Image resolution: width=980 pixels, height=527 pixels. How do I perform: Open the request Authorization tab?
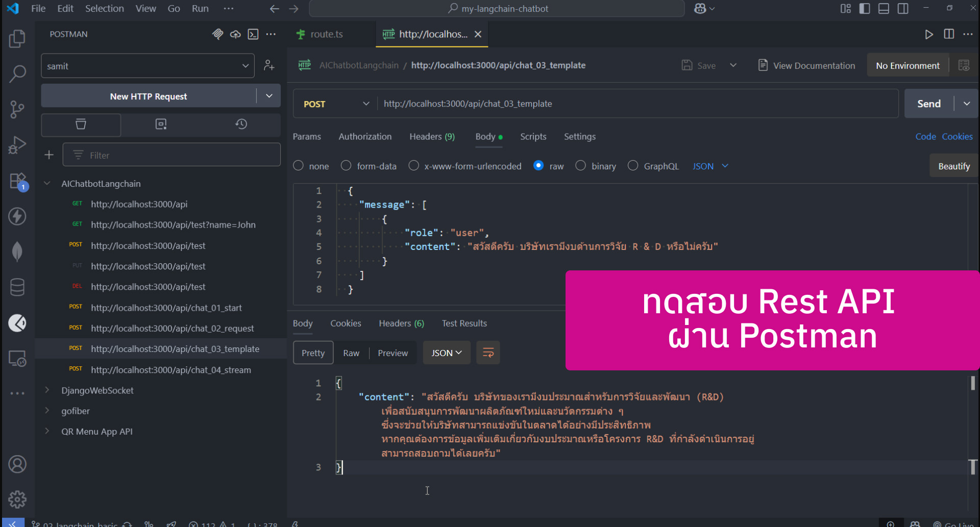365,137
